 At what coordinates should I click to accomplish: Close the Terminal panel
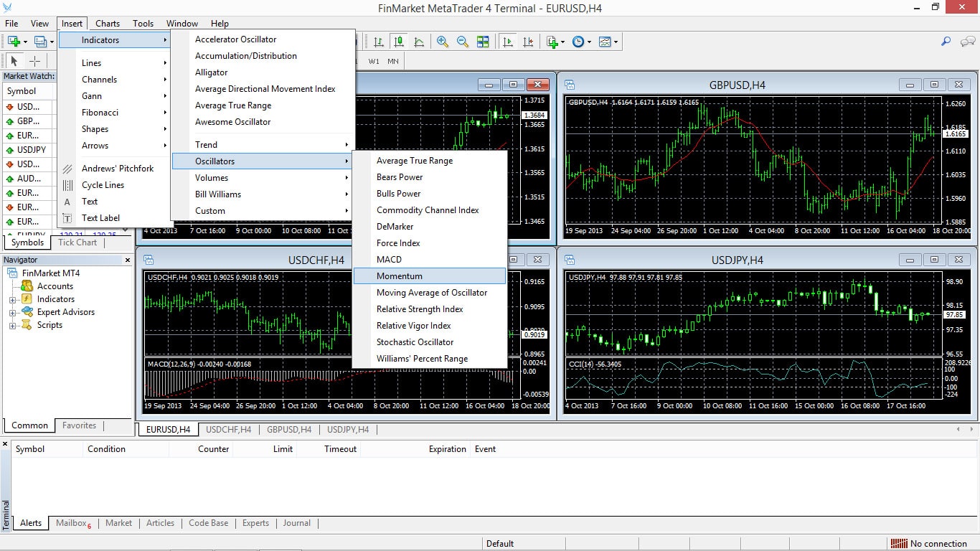click(6, 445)
